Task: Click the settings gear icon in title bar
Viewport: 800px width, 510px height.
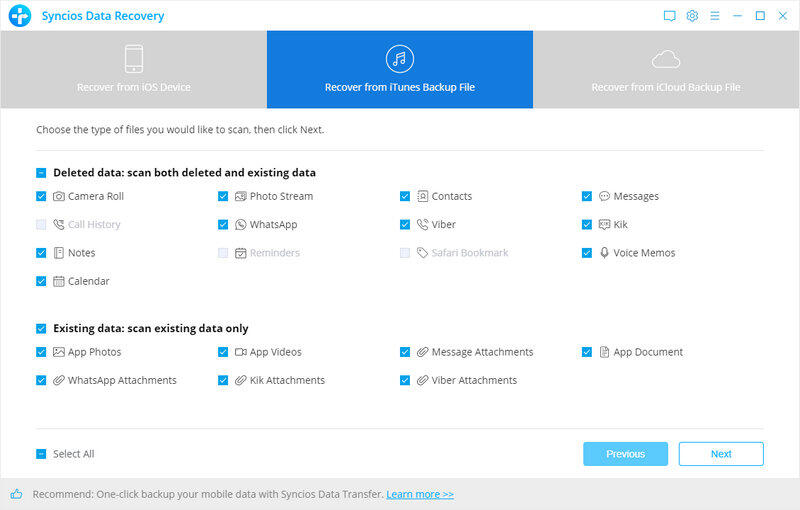Action: click(x=692, y=16)
